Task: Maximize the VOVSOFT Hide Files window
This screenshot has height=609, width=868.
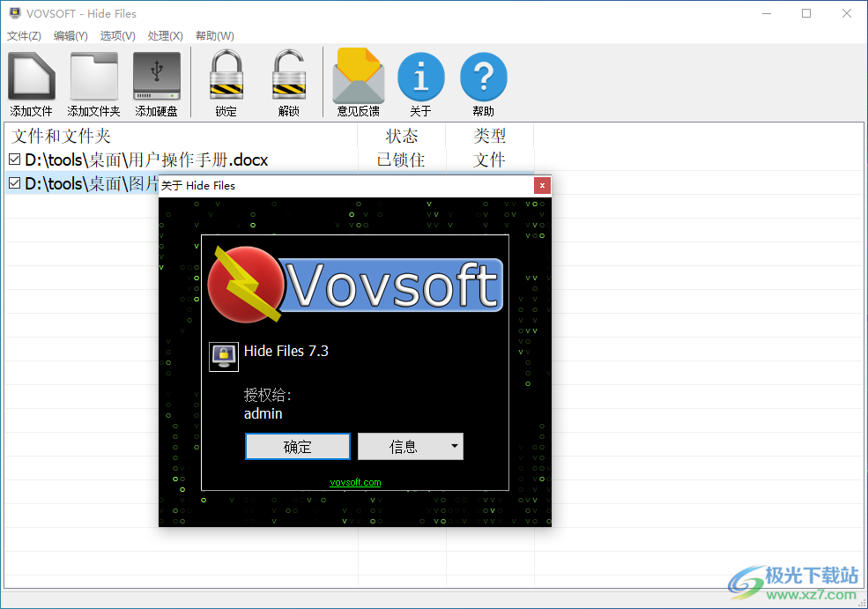Action: [806, 13]
